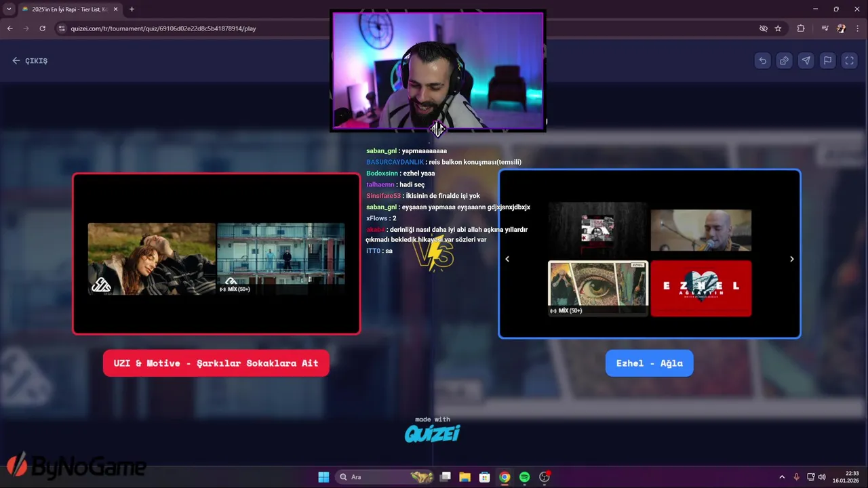
Task: Click chat message 'ezhel yaaa'
Action: pos(419,174)
